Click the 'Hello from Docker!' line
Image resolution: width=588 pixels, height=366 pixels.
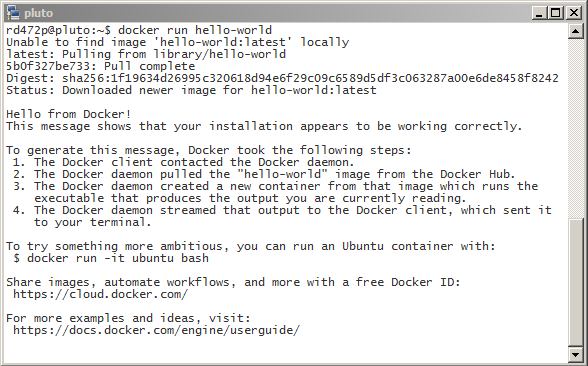[69, 114]
